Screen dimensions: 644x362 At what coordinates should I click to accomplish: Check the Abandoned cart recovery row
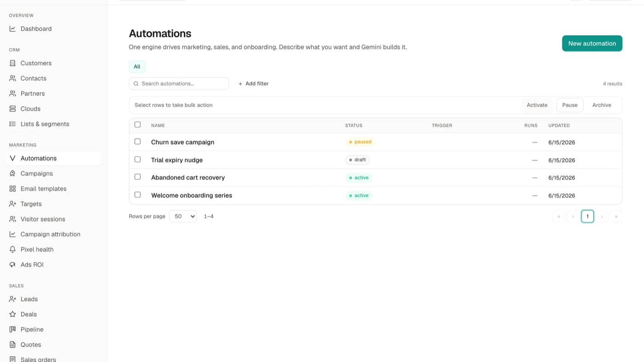click(138, 177)
